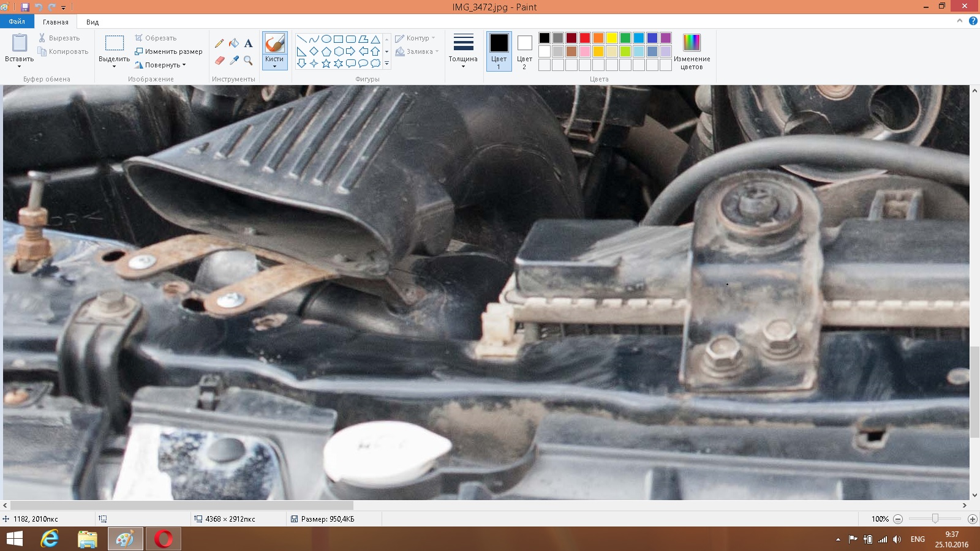This screenshot has width=980, height=551.
Task: Open the Brushes dropdown arrow
Action: tap(274, 66)
